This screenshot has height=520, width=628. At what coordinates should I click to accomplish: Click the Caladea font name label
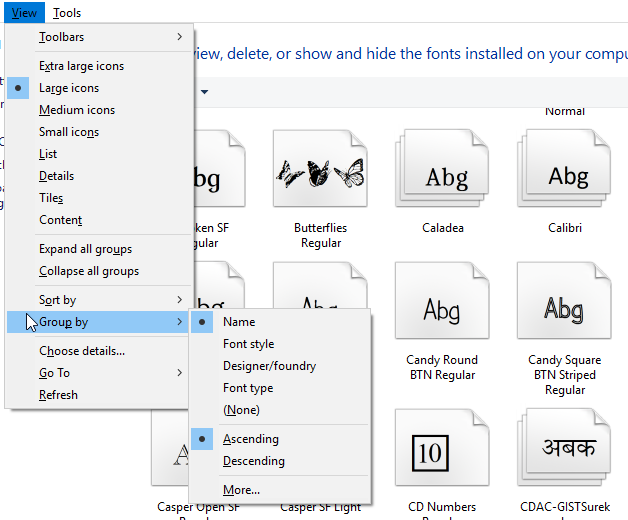click(x=443, y=228)
